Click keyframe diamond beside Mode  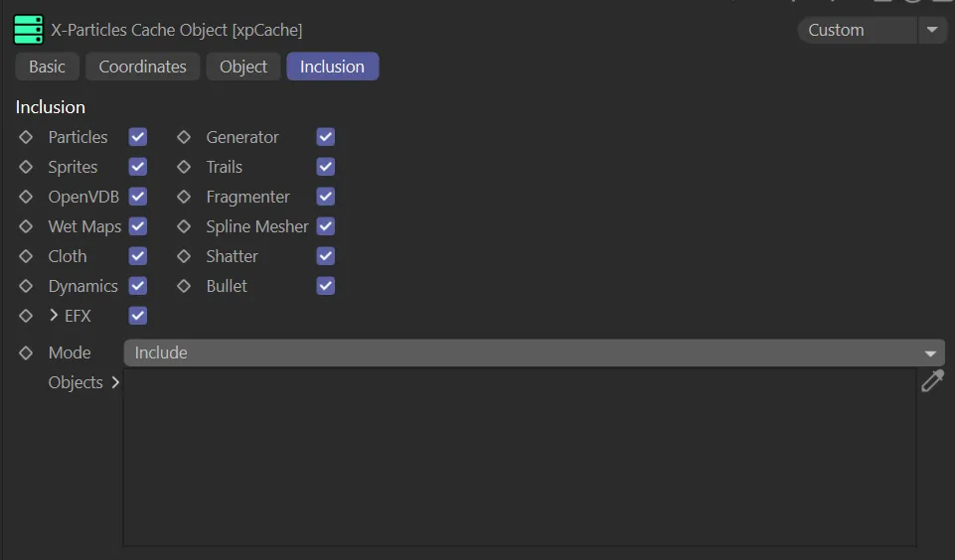pyautogui.click(x=27, y=352)
